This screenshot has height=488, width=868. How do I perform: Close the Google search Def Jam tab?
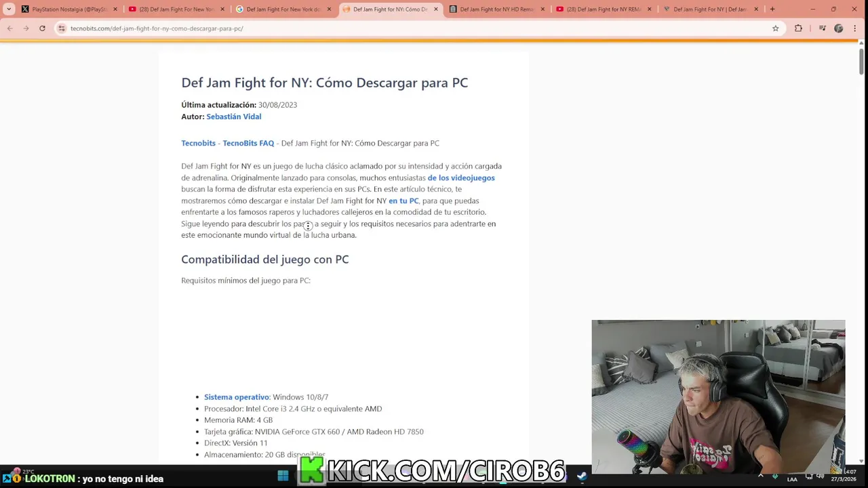pyautogui.click(x=329, y=9)
